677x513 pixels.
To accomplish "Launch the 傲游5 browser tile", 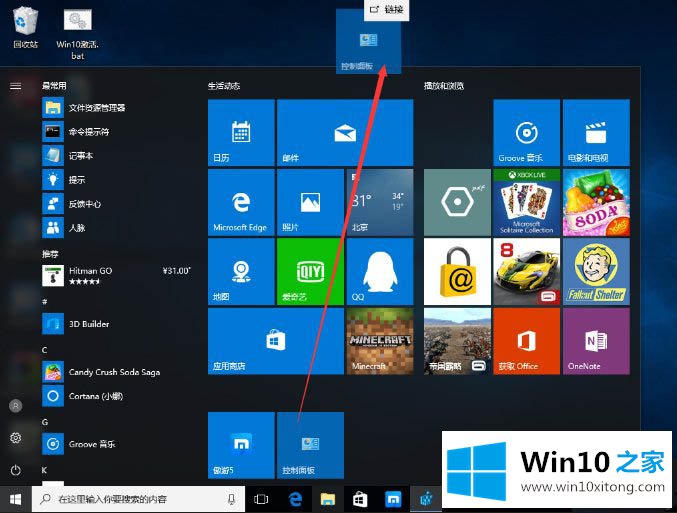I will [x=241, y=445].
